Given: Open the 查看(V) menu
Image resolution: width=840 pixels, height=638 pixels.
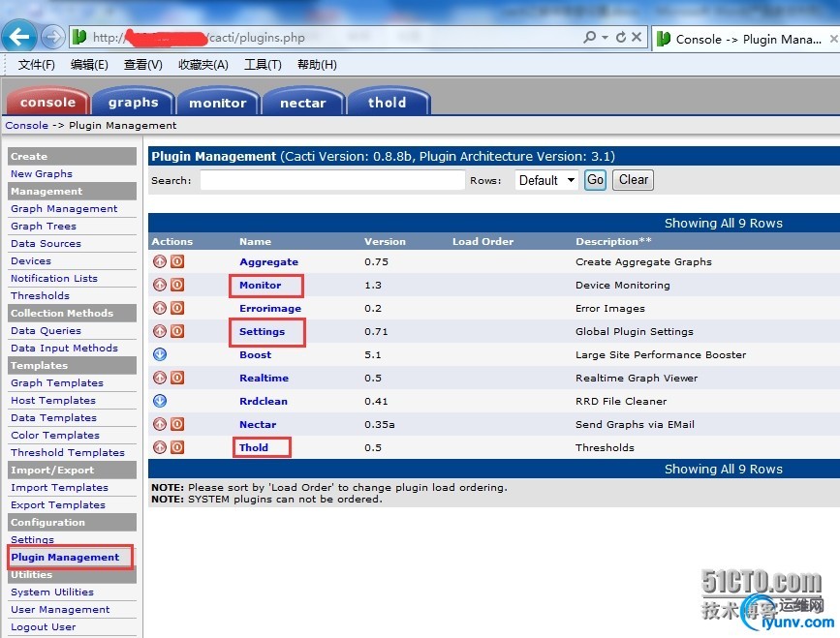Looking at the screenshot, I should (143, 65).
